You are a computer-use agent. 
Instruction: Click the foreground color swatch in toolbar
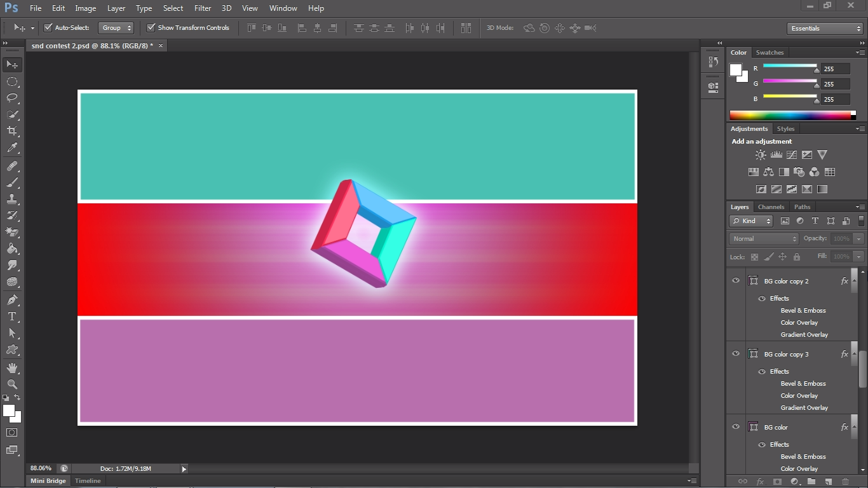tap(9, 411)
